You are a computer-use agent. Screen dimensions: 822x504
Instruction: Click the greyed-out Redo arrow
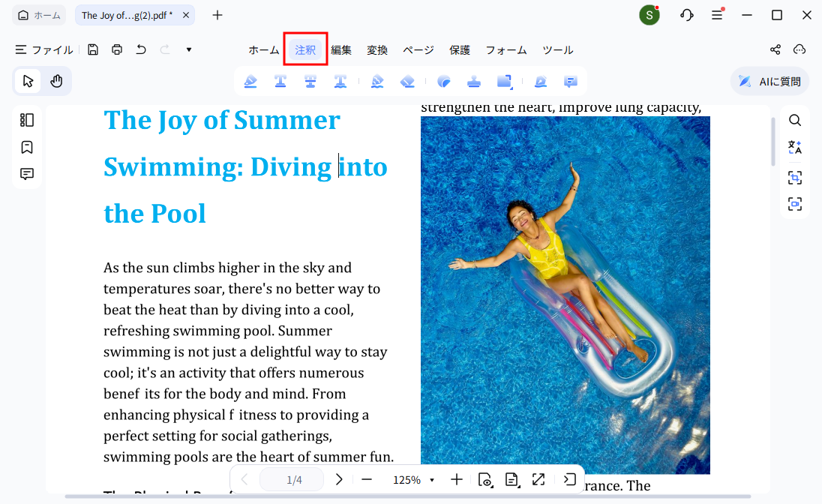point(165,49)
